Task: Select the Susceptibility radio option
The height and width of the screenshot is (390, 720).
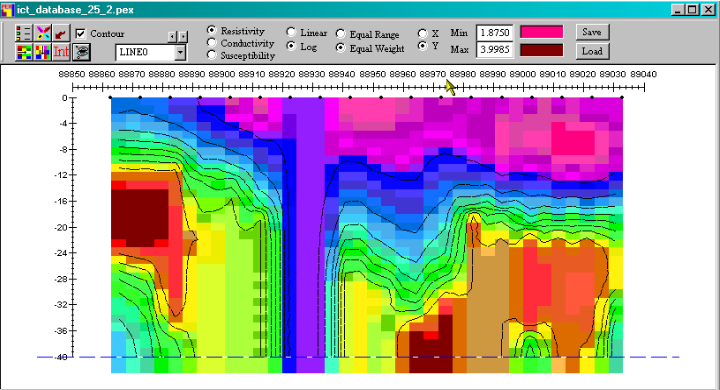Action: (x=211, y=55)
